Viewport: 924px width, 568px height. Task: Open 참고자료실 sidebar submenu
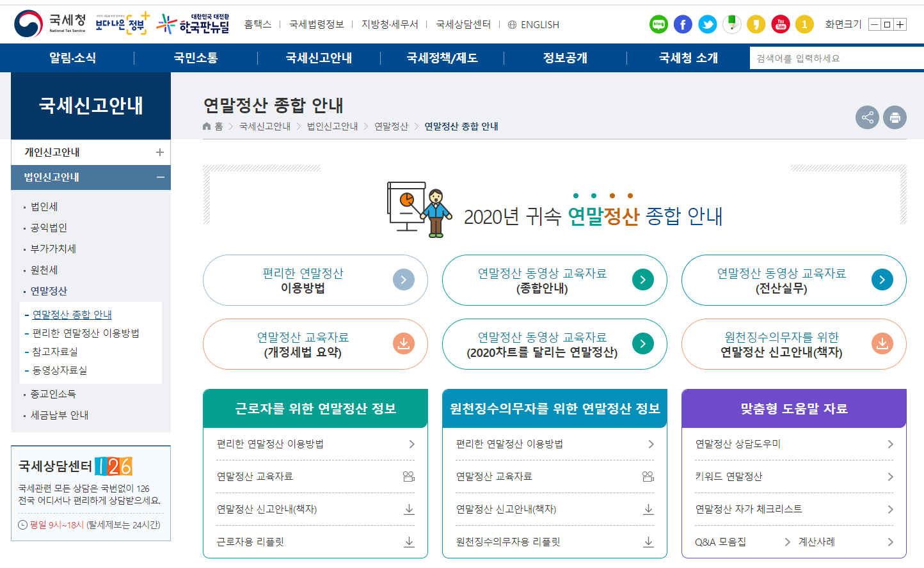55,352
